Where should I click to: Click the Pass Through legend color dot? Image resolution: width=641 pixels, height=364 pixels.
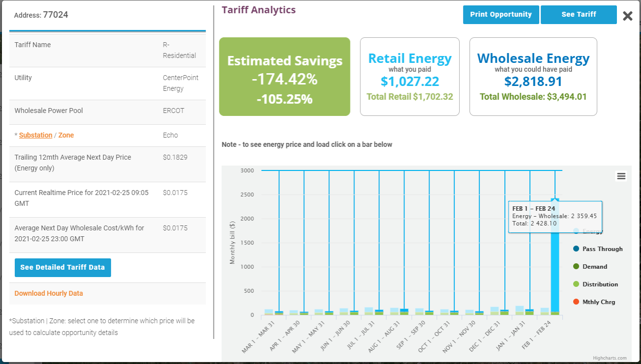pos(576,249)
